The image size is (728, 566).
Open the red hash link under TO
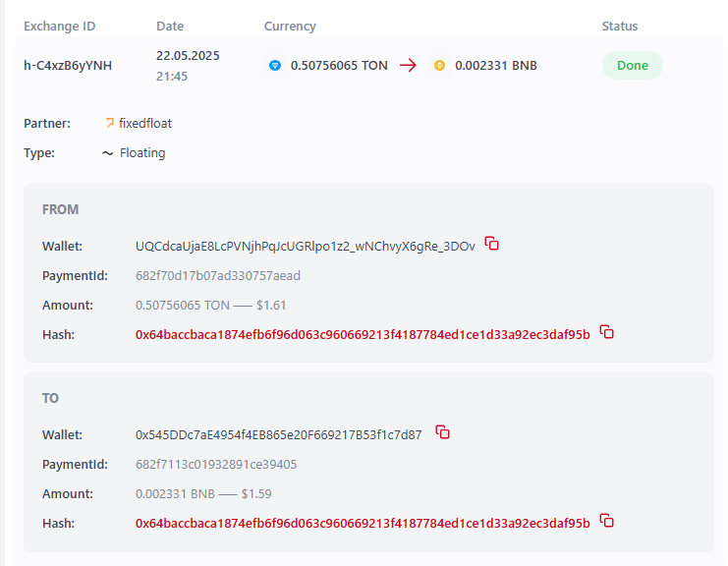pyautogui.click(x=363, y=523)
